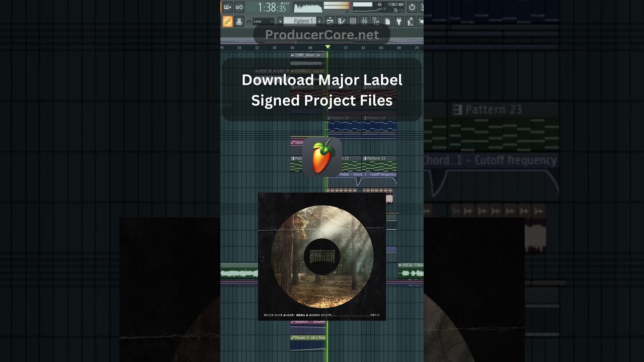This screenshot has height=362, width=644.
Task: Open the Mixer view icon
Action: 364,21
